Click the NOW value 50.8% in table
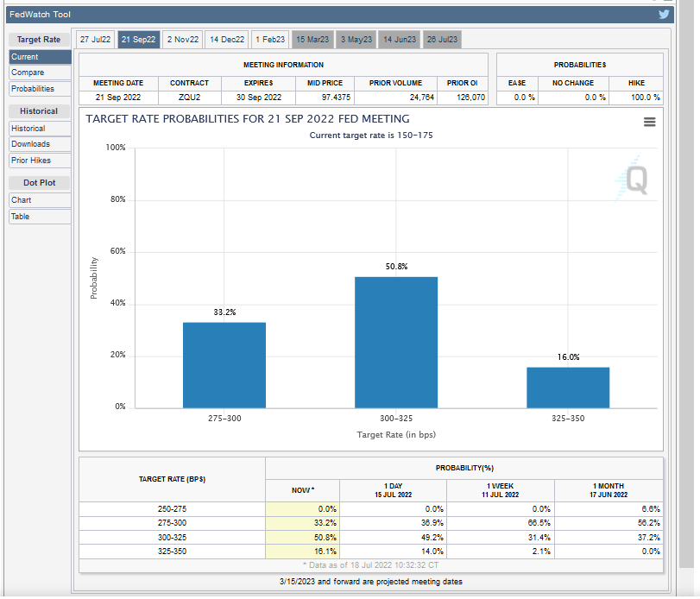This screenshot has height=599, width=700. (x=325, y=538)
